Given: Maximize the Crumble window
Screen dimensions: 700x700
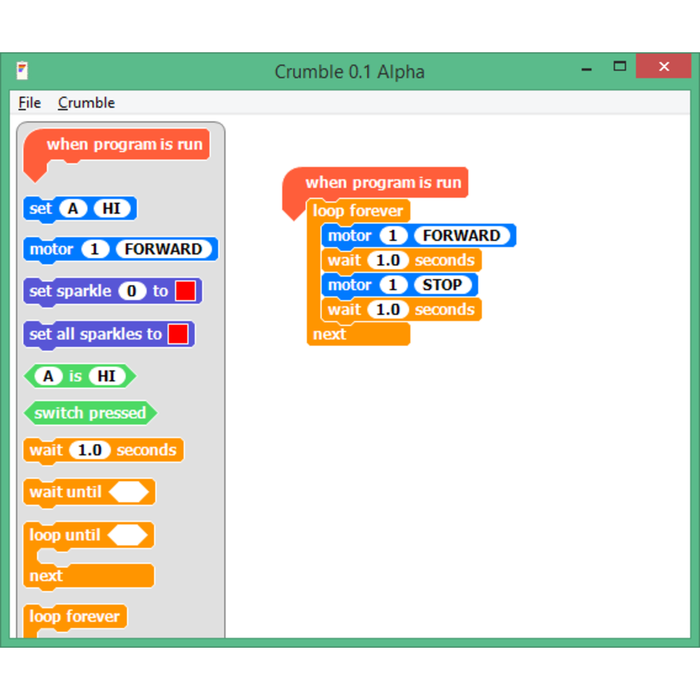Looking at the screenshot, I should pyautogui.click(x=620, y=68).
